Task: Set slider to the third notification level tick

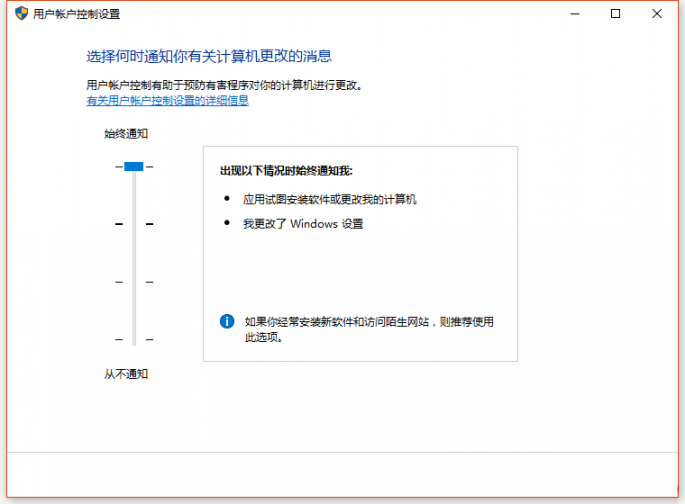Action: [134, 282]
